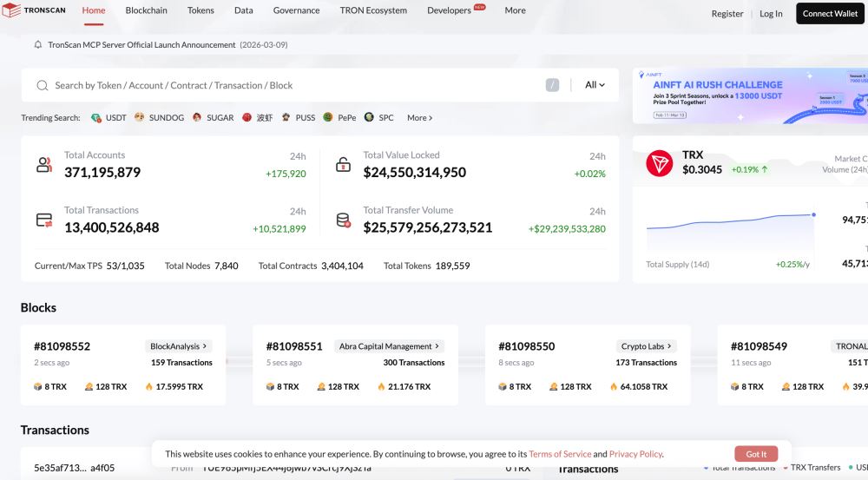Click Current/Max TPS value 53/1,035

[125, 266]
